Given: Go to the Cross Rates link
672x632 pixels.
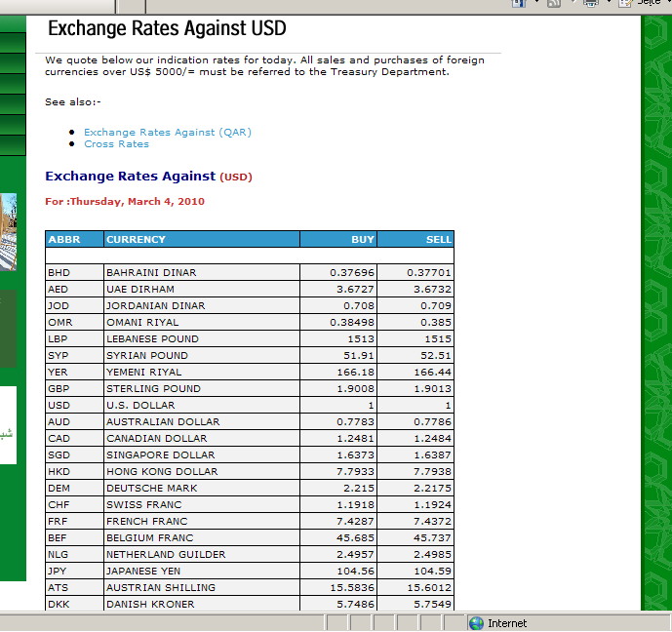Looking at the screenshot, I should [x=116, y=143].
